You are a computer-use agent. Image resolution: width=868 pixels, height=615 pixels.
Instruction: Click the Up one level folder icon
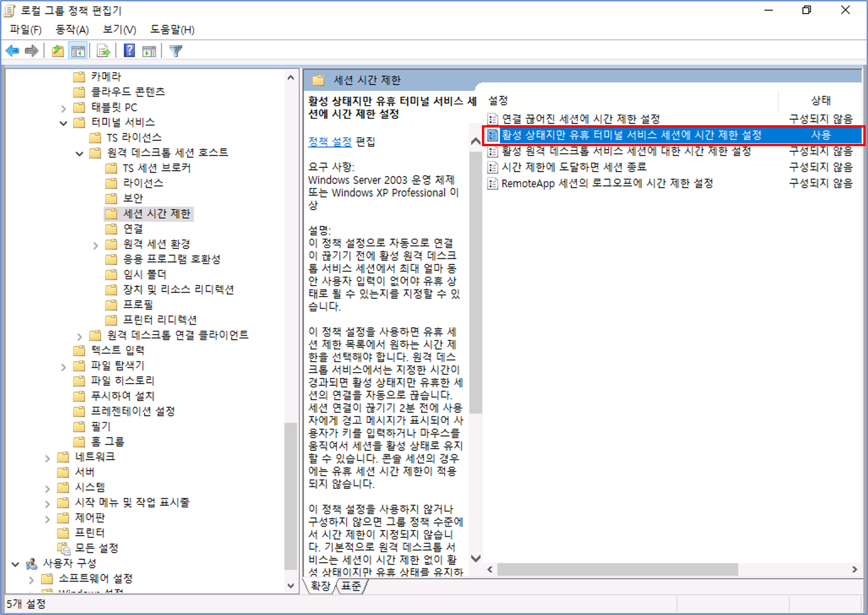58,50
